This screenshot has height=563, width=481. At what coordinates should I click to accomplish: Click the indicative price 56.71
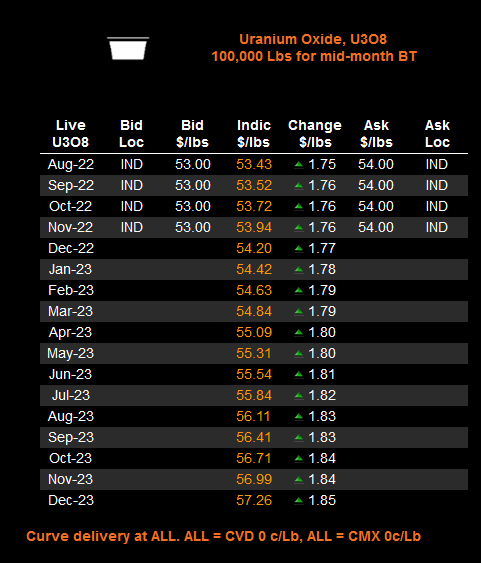(253, 459)
